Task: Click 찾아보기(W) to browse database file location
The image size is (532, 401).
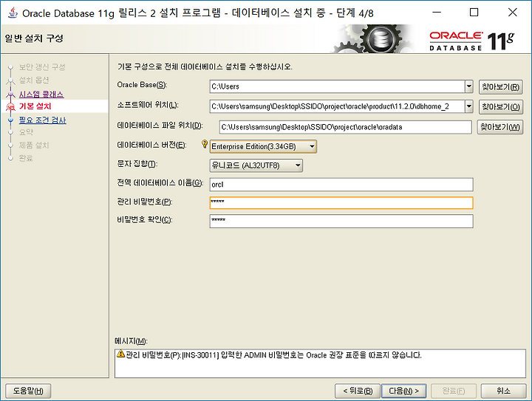Action: pos(499,127)
